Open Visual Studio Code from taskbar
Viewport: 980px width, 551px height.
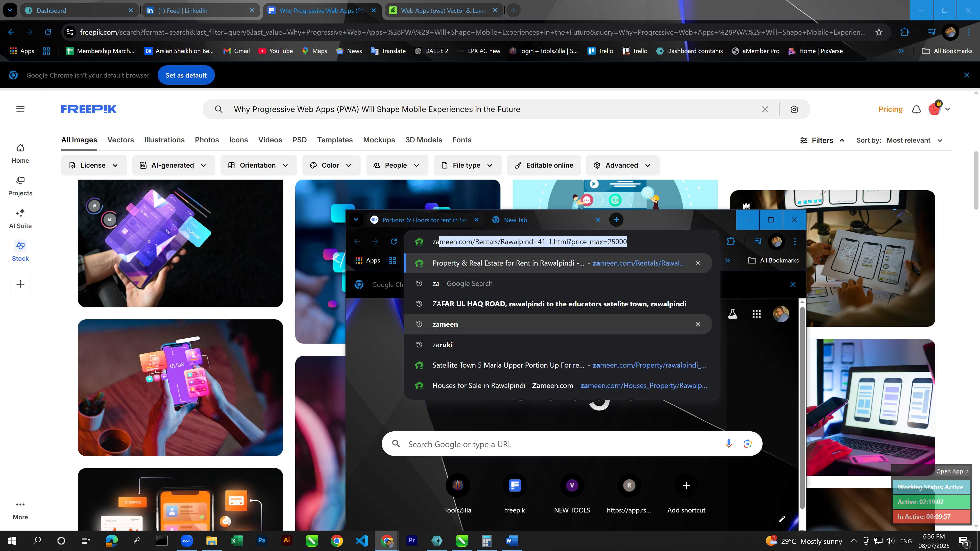361,540
